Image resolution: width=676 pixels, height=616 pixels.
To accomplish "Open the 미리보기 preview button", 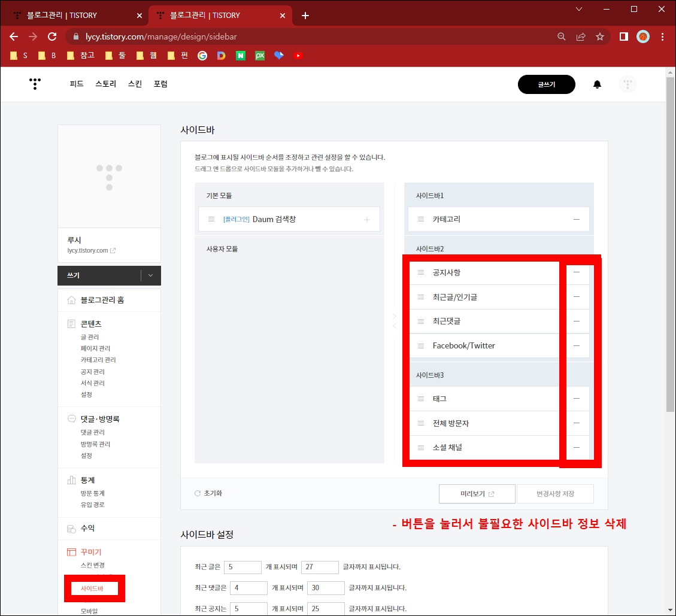I will [477, 493].
